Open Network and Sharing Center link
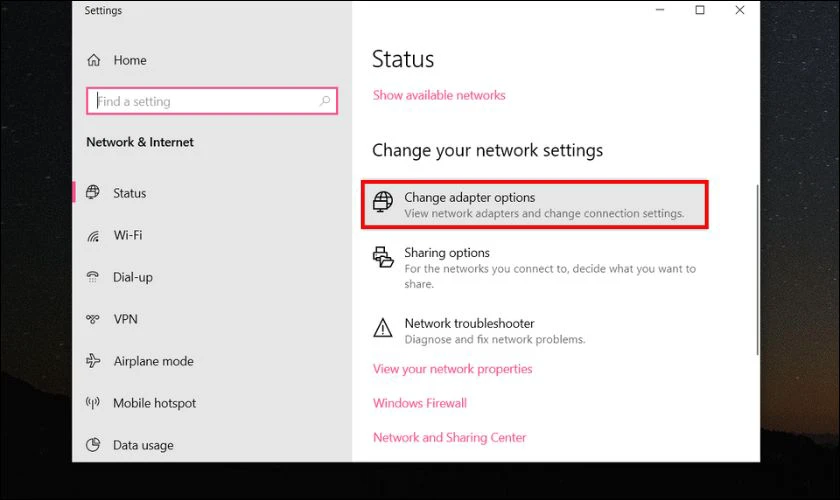Screen dimensions: 840x500 (449, 437)
